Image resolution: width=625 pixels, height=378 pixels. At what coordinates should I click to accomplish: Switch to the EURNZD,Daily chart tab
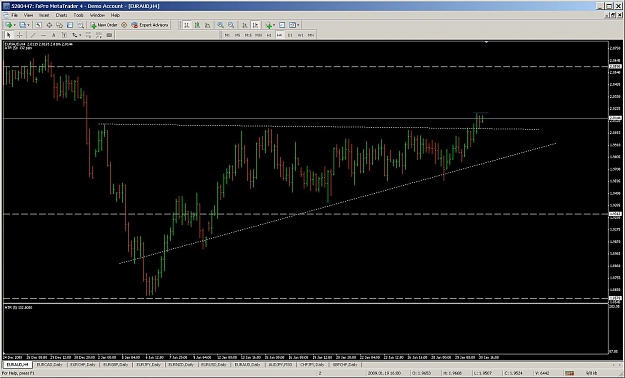tap(182, 364)
